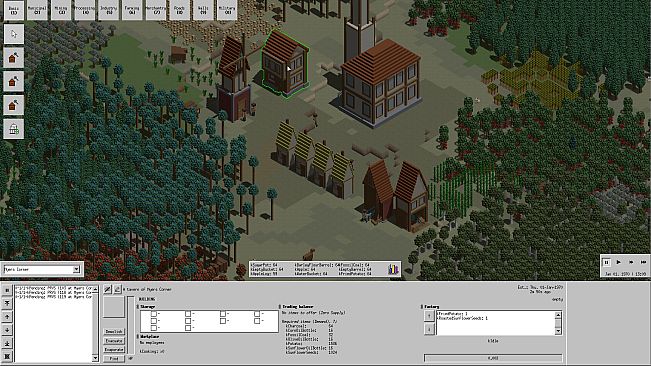Viewport: 651px width, 366px height.
Task: Move factory recipe up with arrow button
Action: pyautogui.click(x=429, y=316)
